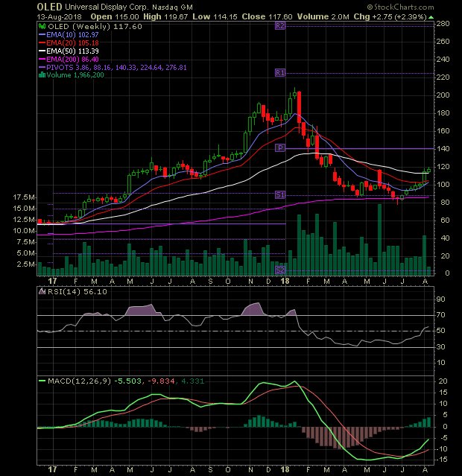Click the PIVOTS values legend text
Image resolution: width=462 pixels, height=476 pixels.
tap(117, 67)
